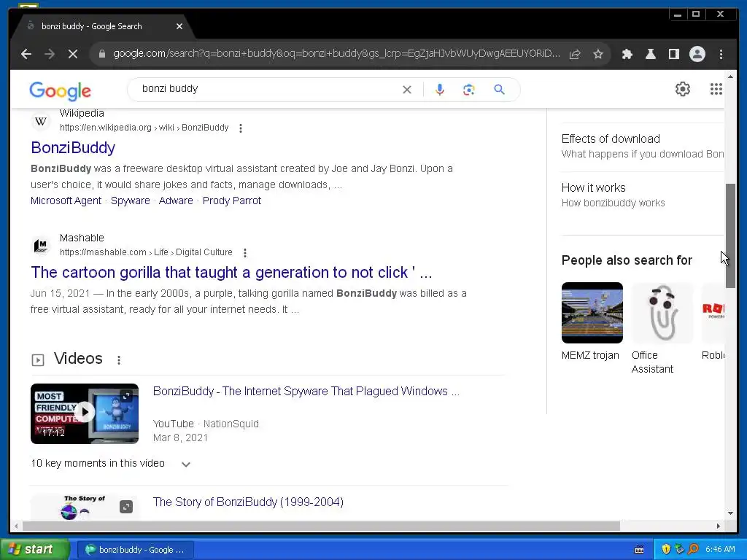Click the vertical scrollbar thumb

(730, 236)
